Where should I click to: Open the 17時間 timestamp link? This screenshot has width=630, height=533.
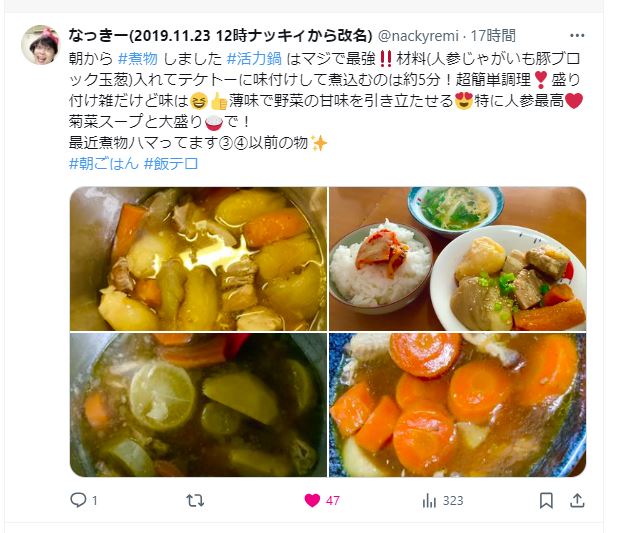(493, 36)
